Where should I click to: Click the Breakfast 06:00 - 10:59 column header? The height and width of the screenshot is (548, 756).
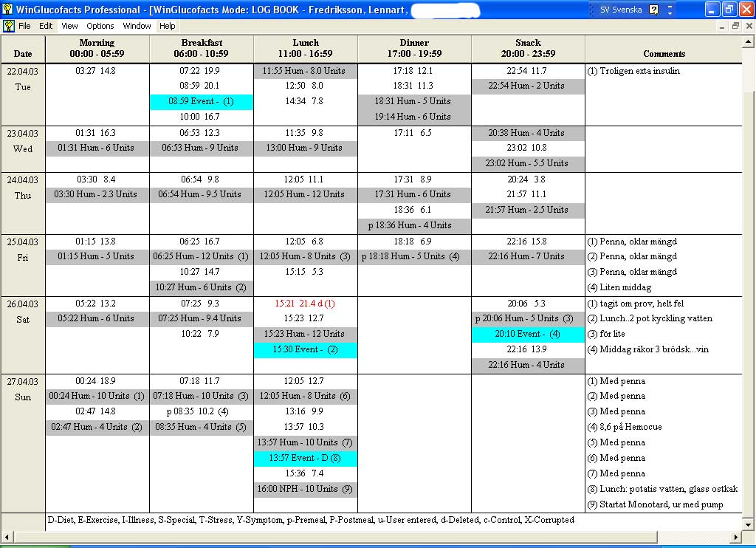[x=202, y=49]
